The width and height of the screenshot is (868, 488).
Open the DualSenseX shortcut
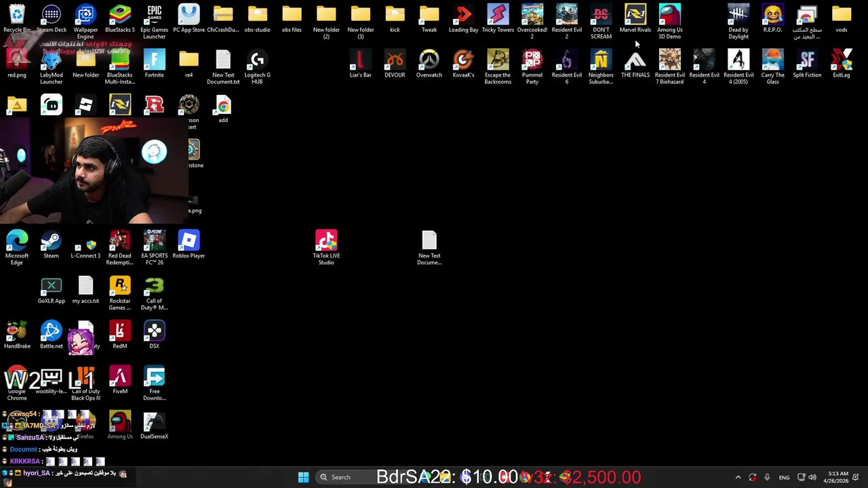154,426
